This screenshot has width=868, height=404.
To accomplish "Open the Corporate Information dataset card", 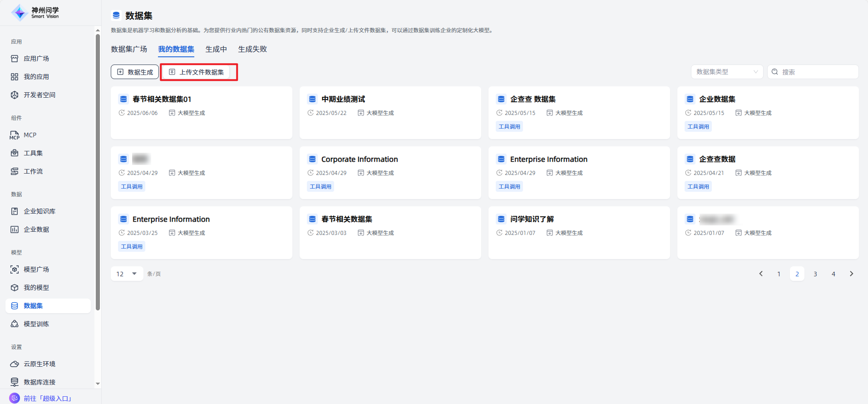I will [390, 172].
